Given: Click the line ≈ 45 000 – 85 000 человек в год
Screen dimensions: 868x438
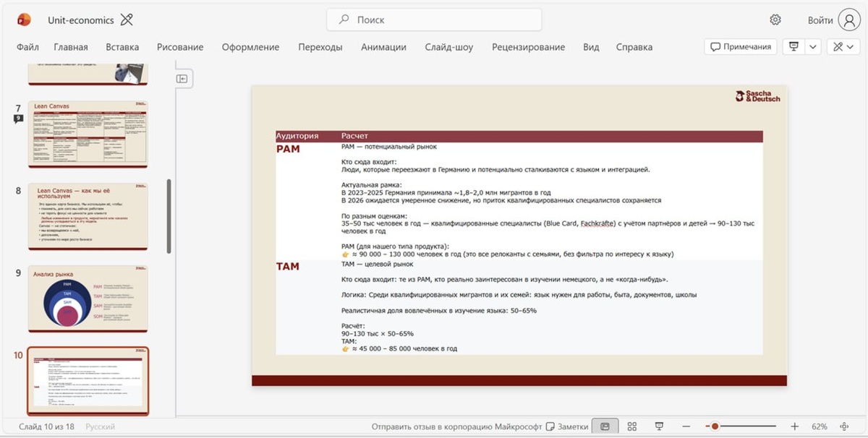Looking at the screenshot, I should (x=399, y=348).
